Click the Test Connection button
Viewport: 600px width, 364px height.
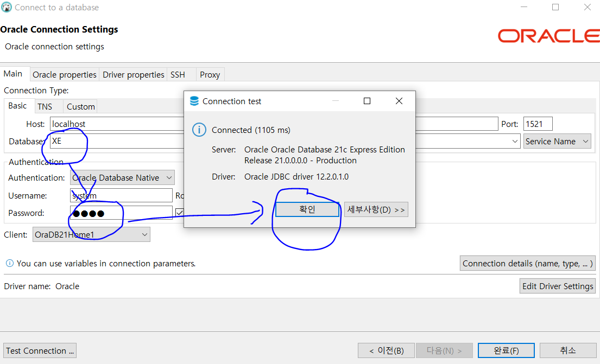pyautogui.click(x=40, y=350)
